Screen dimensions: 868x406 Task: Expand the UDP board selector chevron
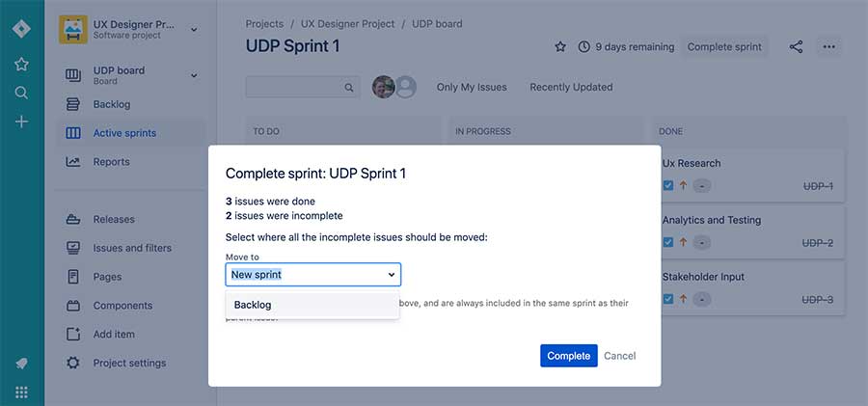point(194,75)
